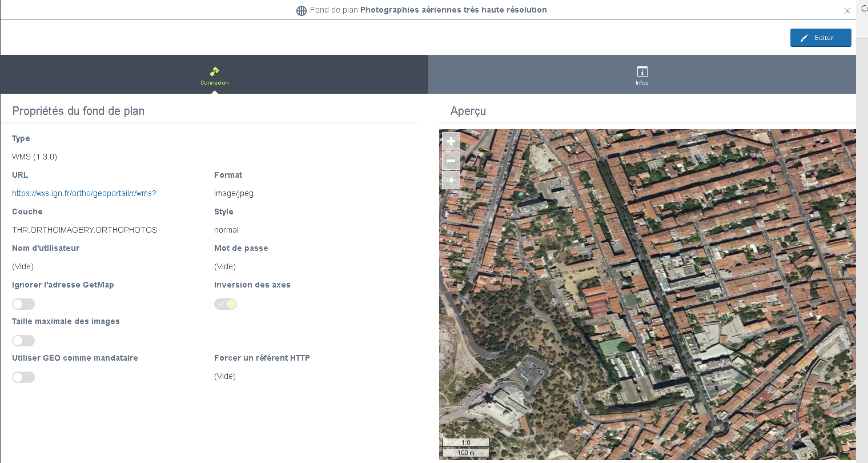Enable Ignorer l'adresse GetMap toggle

23,304
